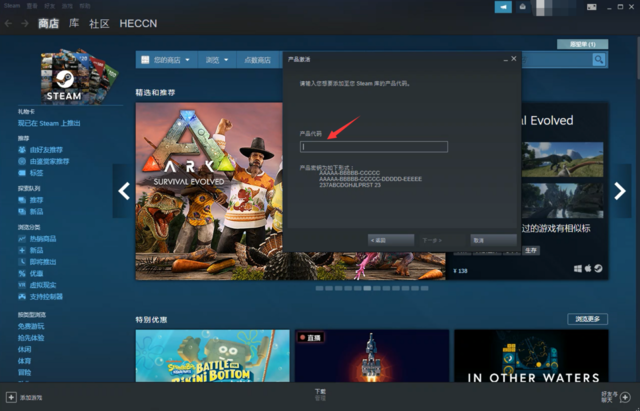Click the 由好友推荐 friends icon
Image resolution: width=640 pixels, height=411 pixels.
pyautogui.click(x=22, y=150)
